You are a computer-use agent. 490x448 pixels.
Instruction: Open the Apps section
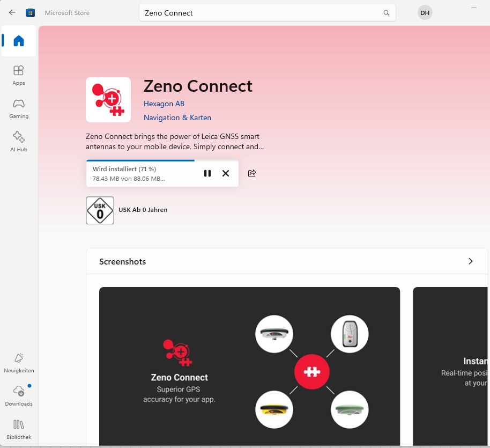coord(19,75)
